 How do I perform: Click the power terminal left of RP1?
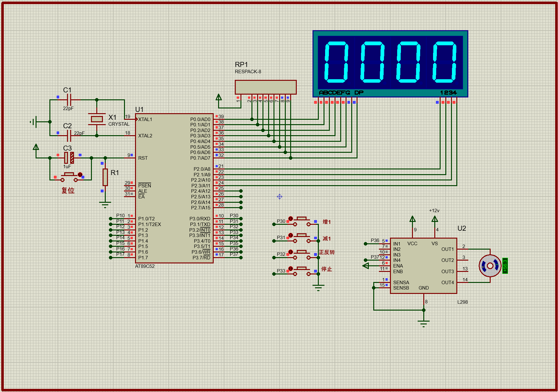(219, 97)
